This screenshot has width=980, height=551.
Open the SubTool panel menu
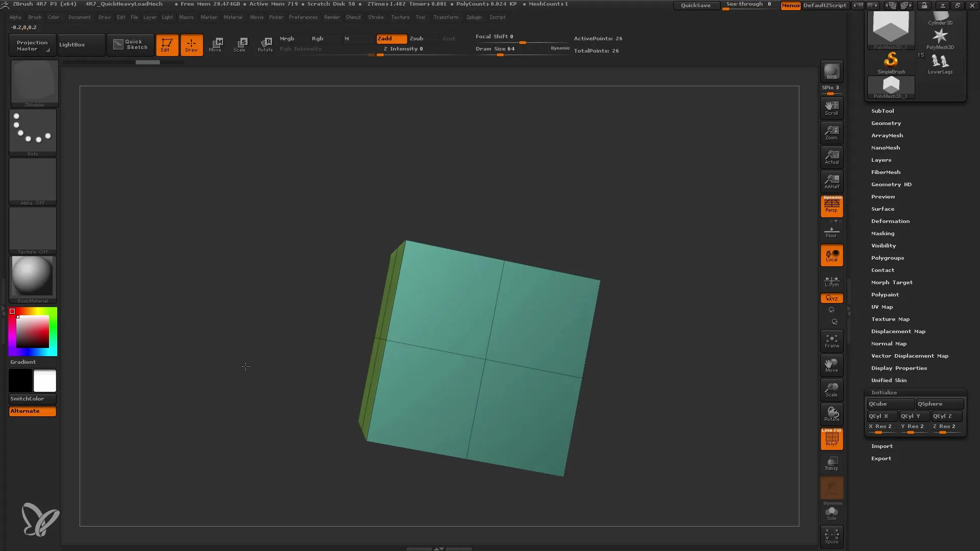pos(883,110)
